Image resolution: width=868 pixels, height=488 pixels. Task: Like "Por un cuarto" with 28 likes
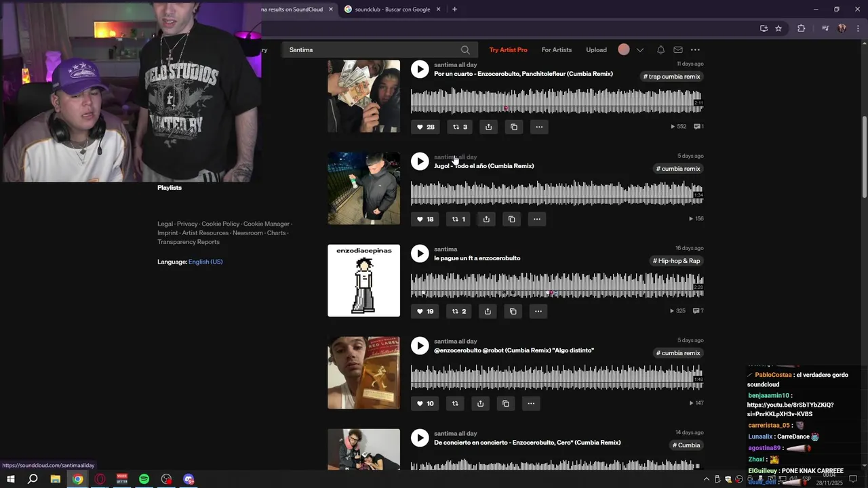click(425, 127)
